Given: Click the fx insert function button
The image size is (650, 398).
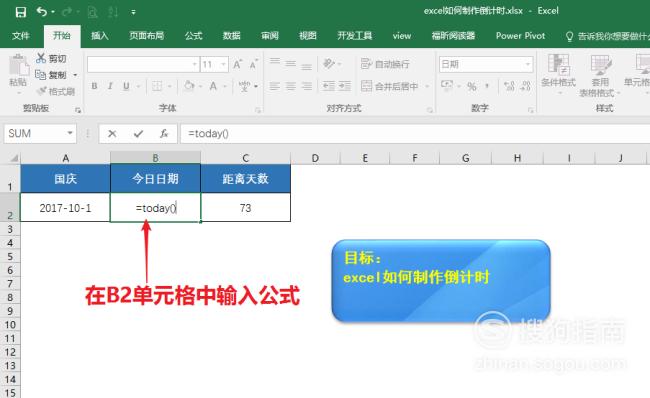Looking at the screenshot, I should click(164, 133).
